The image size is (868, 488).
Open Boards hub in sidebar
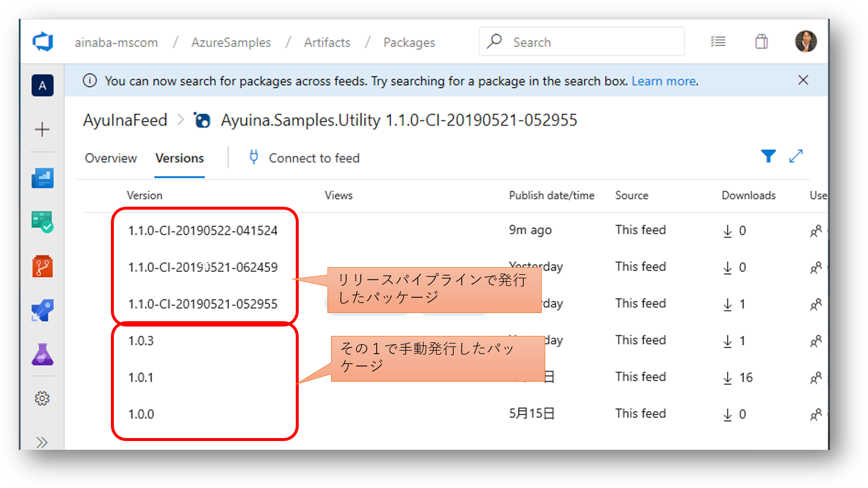(x=42, y=222)
